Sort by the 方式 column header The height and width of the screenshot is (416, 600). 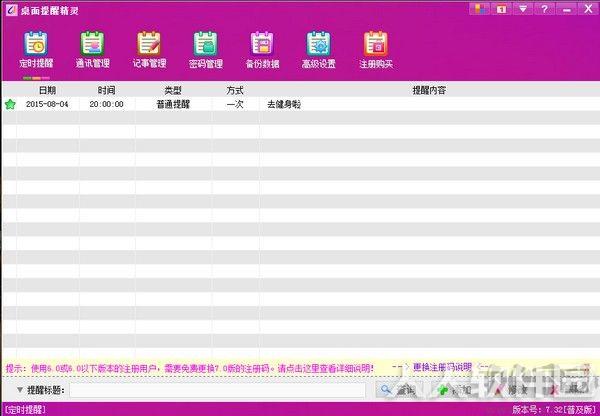[x=235, y=90]
